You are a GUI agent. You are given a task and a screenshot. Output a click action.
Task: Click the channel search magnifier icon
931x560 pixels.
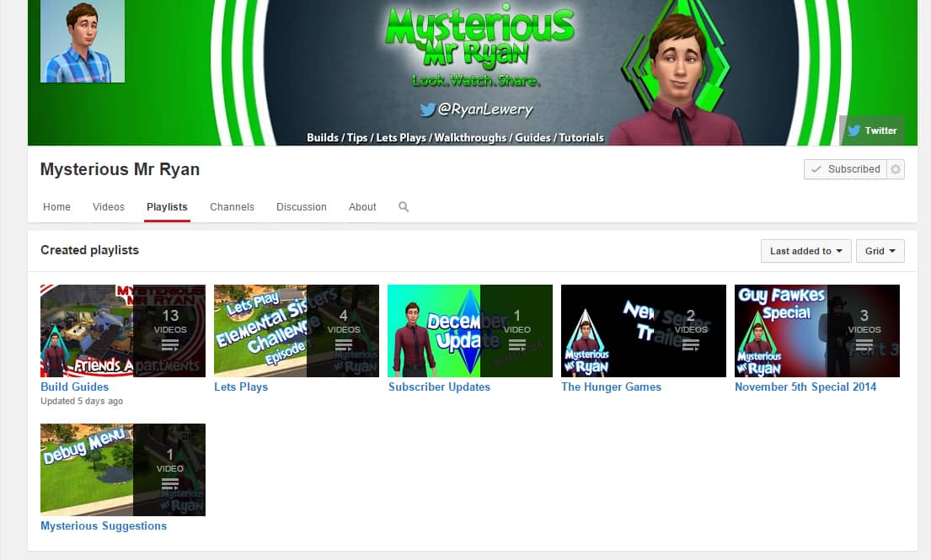click(x=404, y=207)
